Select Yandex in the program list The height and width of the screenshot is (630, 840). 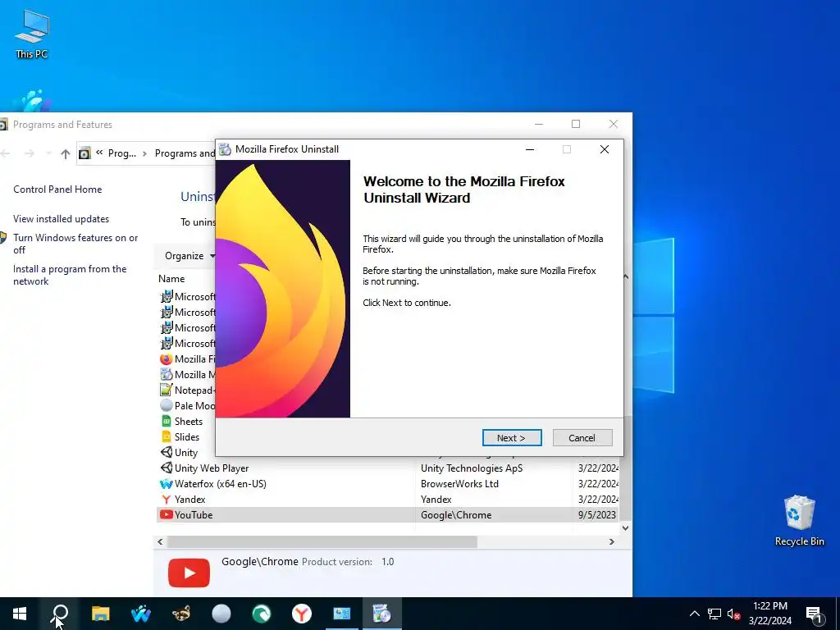[x=183, y=500]
